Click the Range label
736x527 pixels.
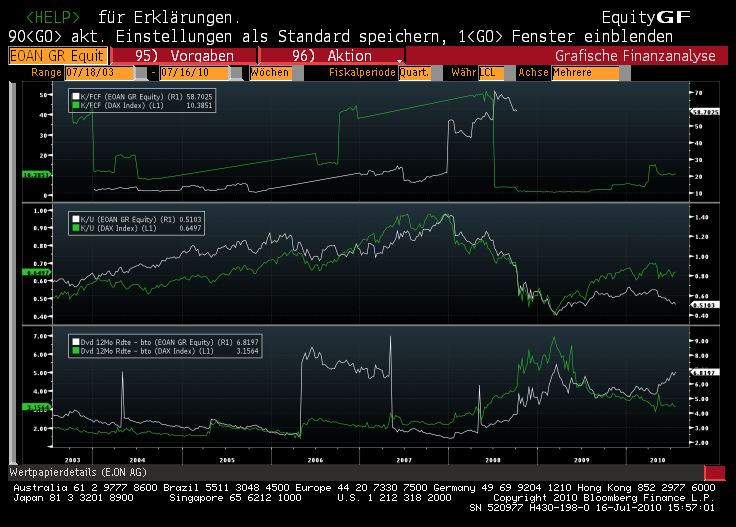point(46,73)
